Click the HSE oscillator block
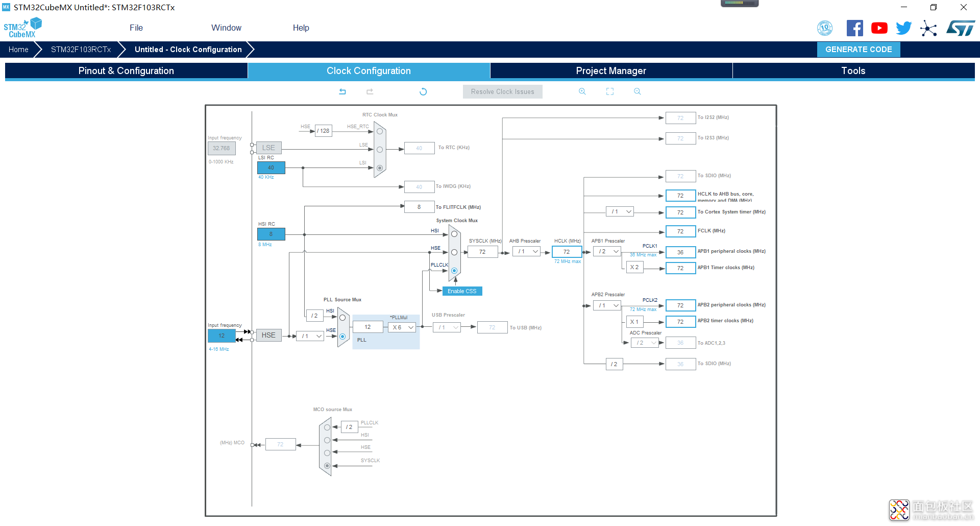Image resolution: width=980 pixels, height=526 pixels. 268,335
